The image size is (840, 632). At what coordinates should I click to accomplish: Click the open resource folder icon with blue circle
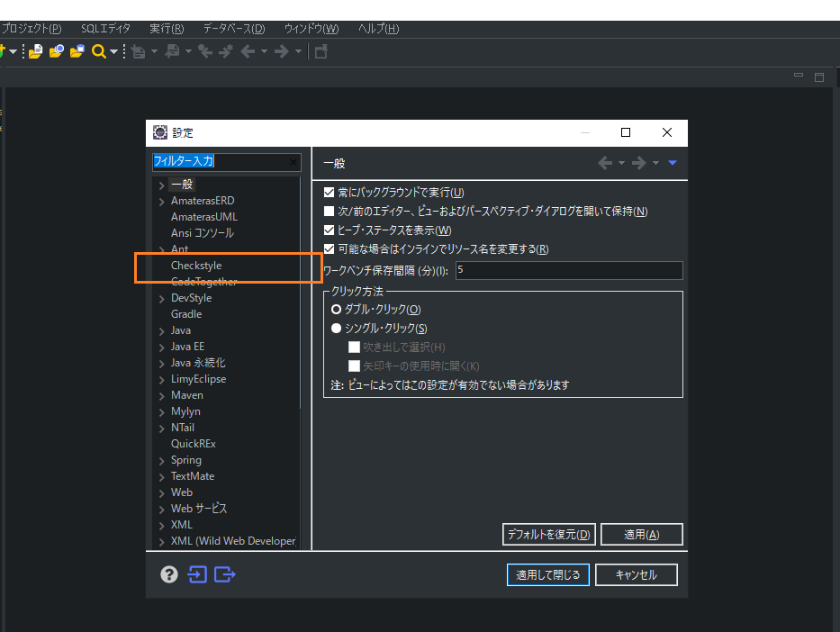(56, 51)
